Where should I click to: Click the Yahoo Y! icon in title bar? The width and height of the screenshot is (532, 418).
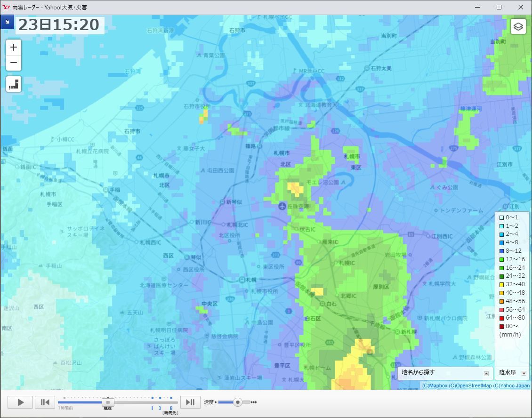[6, 7]
